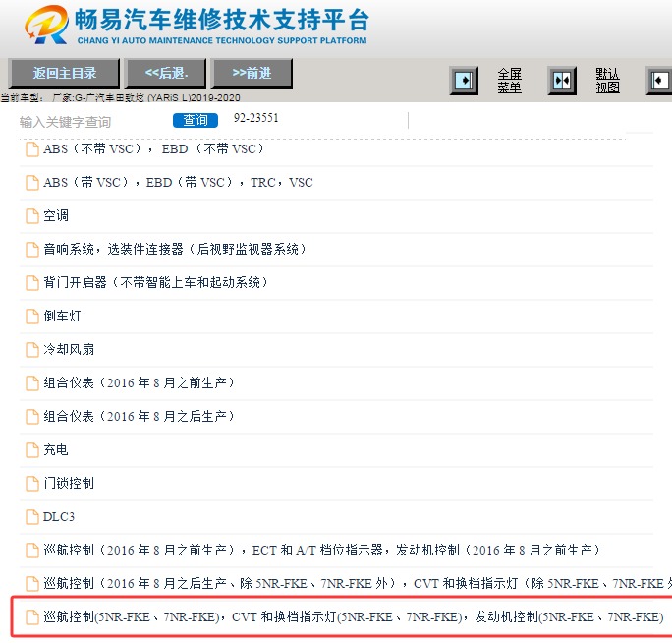This screenshot has height=643, width=672.
Task: Click the 92-23551 text
Action: tap(255, 118)
